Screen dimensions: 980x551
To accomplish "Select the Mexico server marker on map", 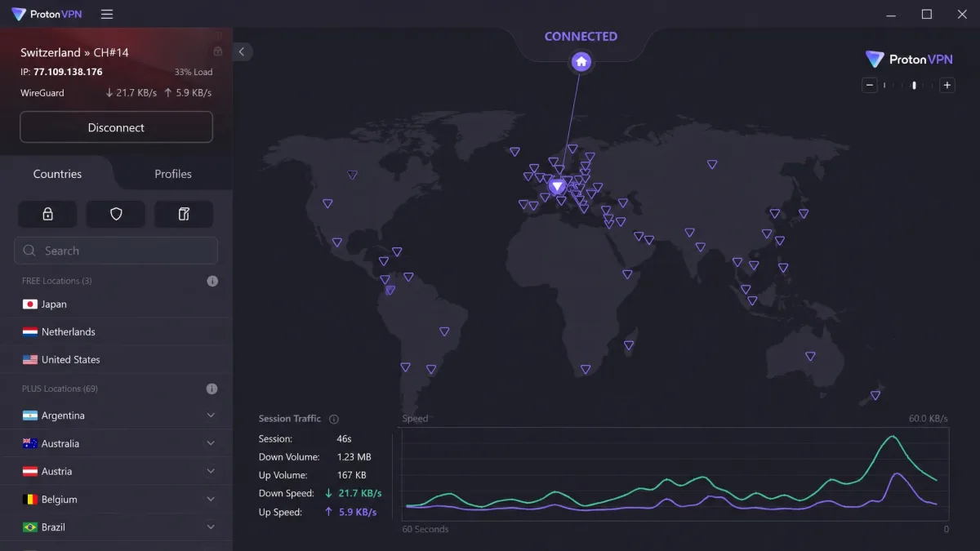I will click(336, 242).
